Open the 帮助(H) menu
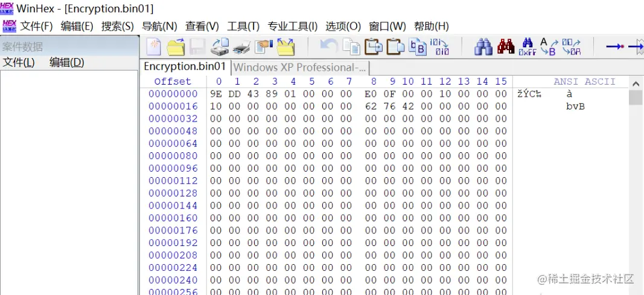 click(x=432, y=27)
